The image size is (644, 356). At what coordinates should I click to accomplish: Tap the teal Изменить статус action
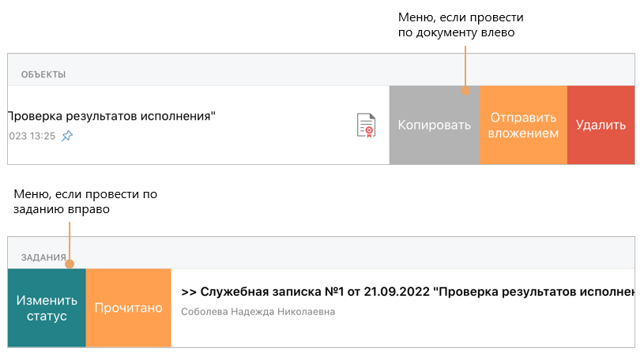[x=47, y=308]
